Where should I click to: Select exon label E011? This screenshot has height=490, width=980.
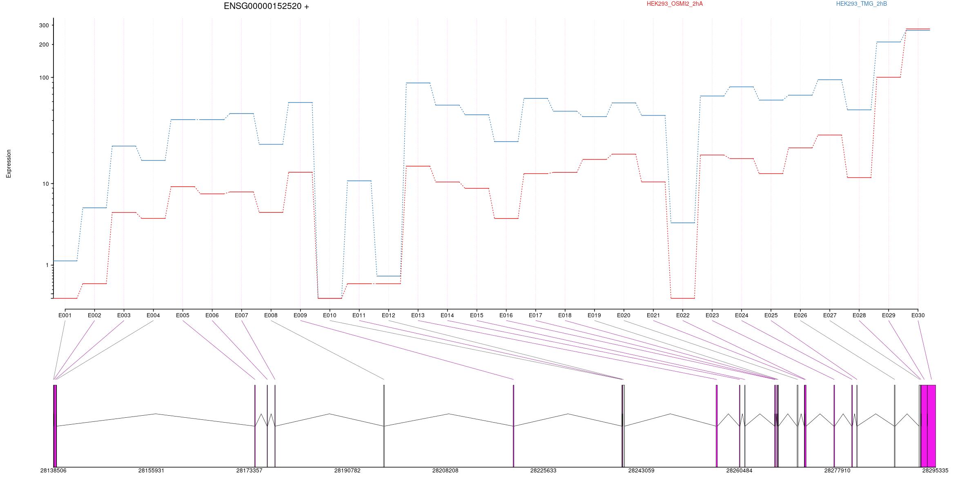[x=359, y=315]
